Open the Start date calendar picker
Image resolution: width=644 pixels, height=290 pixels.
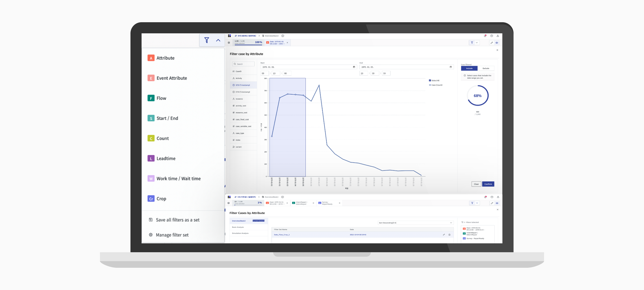pyautogui.click(x=354, y=67)
